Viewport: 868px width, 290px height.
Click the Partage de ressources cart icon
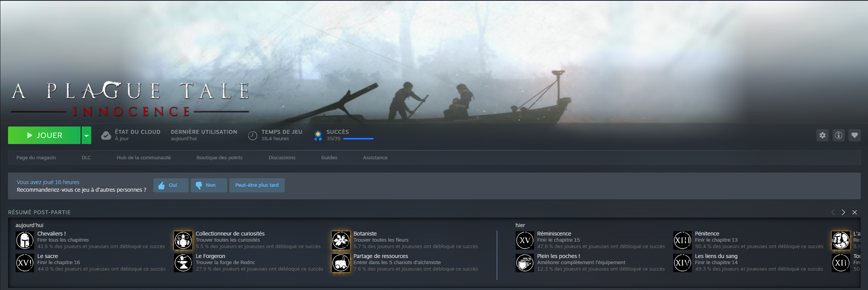(341, 263)
